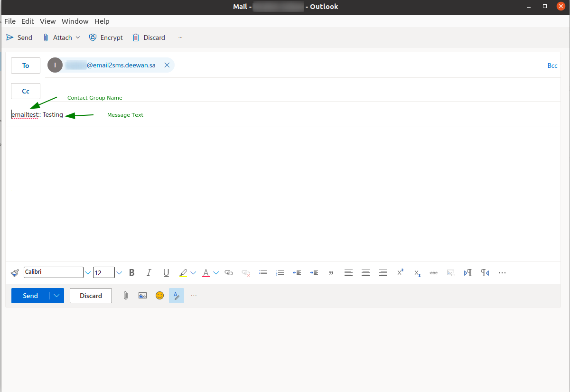The image size is (570, 392).
Task: Click the bottom paperclip attach icon
Action: [125, 296]
